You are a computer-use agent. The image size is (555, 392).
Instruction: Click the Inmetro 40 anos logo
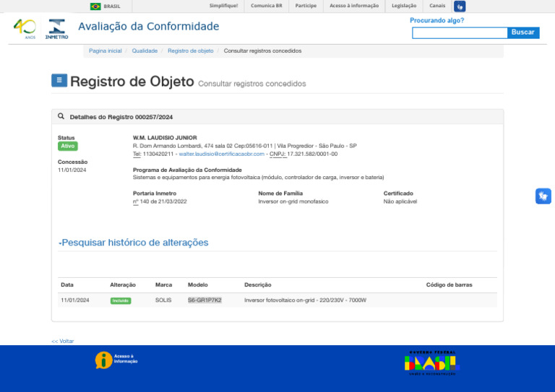tap(25, 28)
